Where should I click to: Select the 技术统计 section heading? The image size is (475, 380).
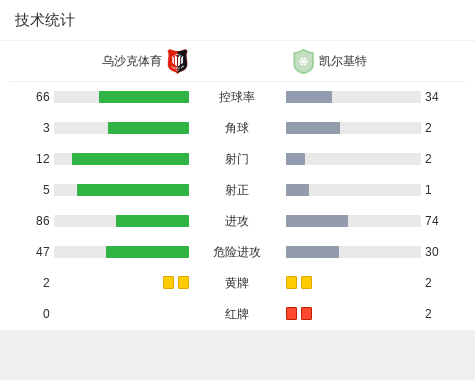coord(45,20)
